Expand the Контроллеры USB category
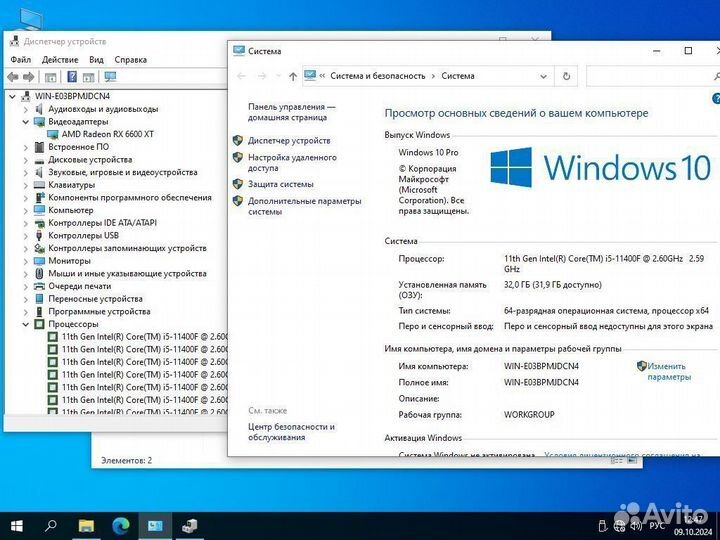This screenshot has height=540, width=720. pos(26,236)
